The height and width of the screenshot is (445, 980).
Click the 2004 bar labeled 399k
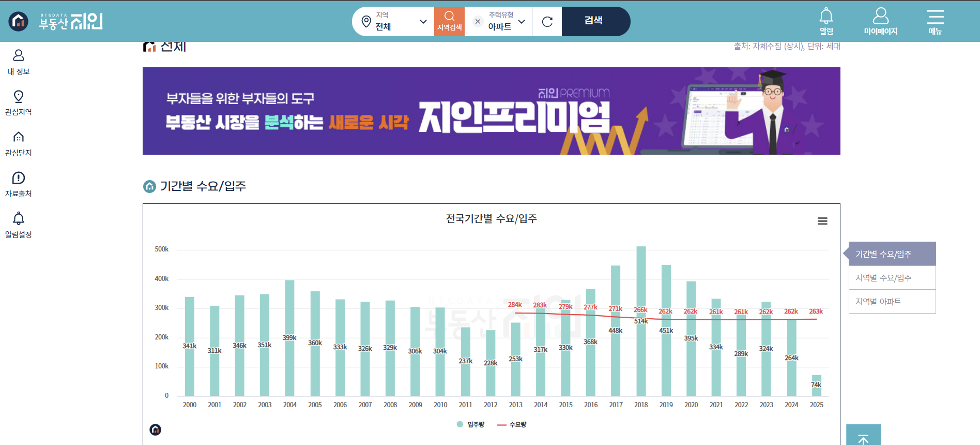[289, 338]
